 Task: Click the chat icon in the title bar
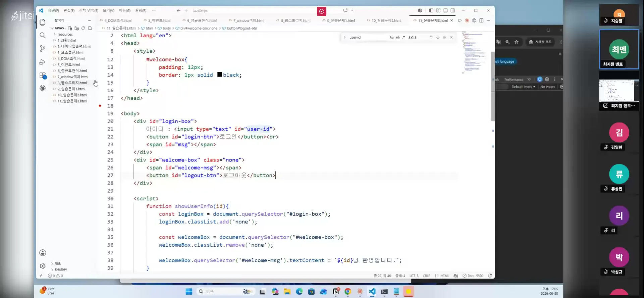(x=345, y=10)
